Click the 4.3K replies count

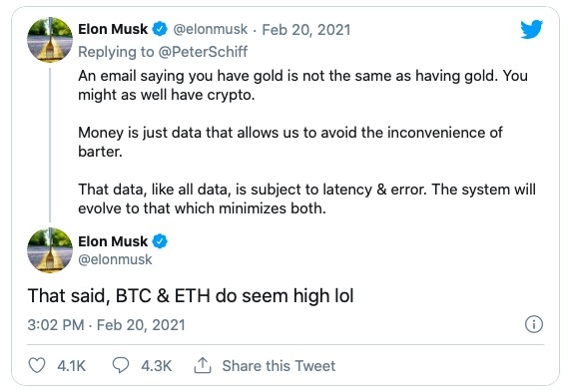(x=157, y=366)
